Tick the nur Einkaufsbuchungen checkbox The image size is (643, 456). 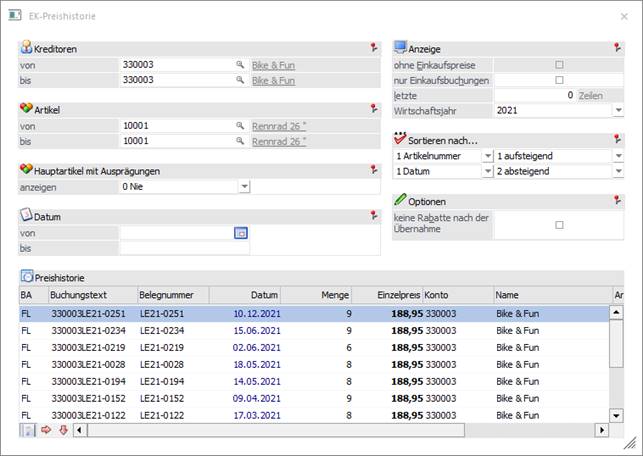(x=559, y=80)
